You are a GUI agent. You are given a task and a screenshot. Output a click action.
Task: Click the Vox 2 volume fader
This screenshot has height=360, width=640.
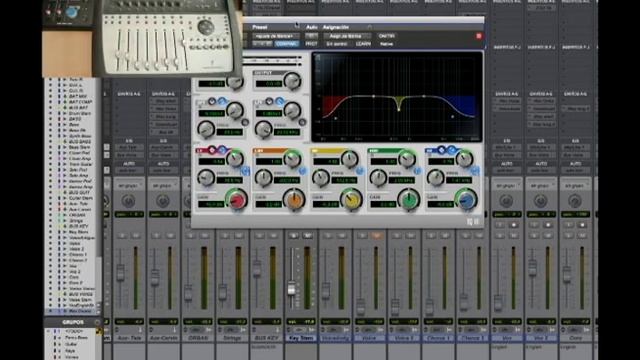pyautogui.click(x=532, y=267)
